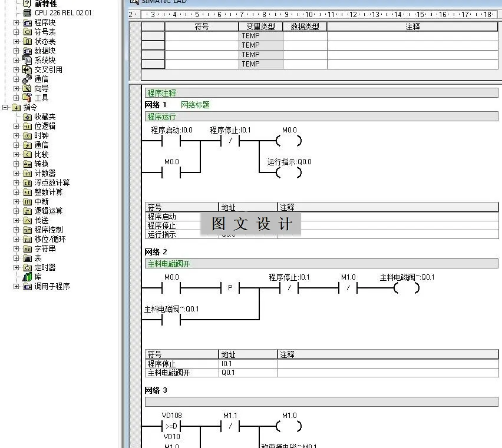The image size is (502, 448).
Task: Click the 计数器 instruction icon
Action: click(27, 173)
